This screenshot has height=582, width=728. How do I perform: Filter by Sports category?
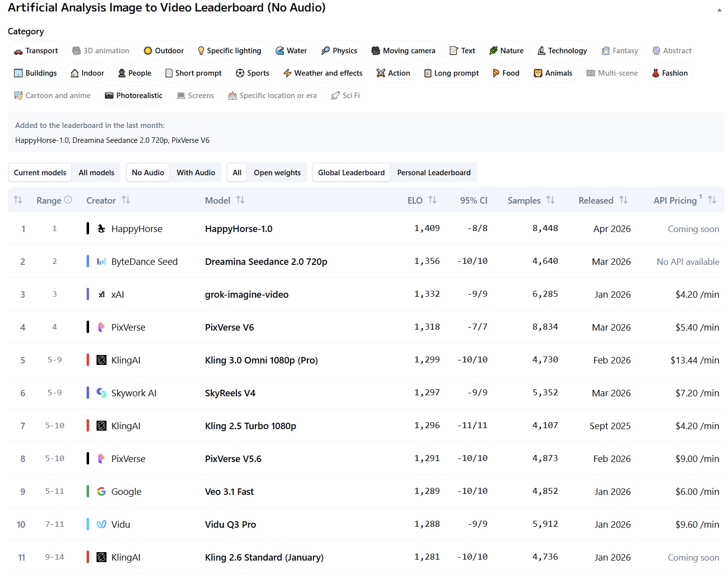252,73
